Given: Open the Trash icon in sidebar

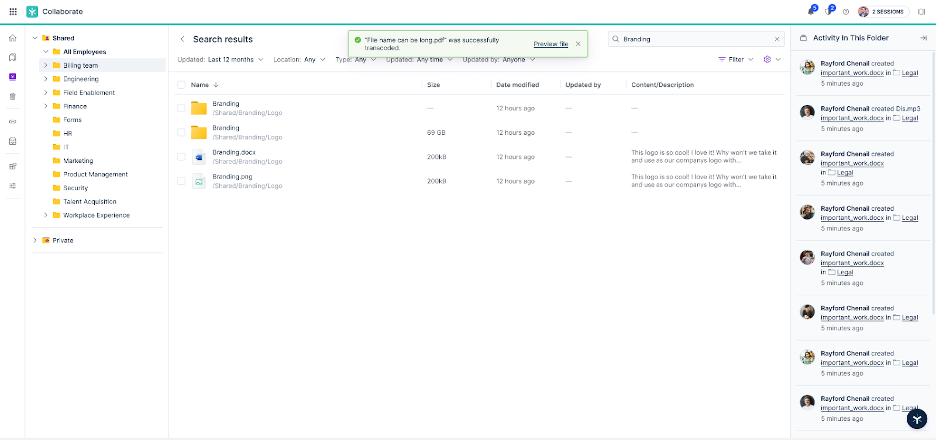Looking at the screenshot, I should pos(12,96).
